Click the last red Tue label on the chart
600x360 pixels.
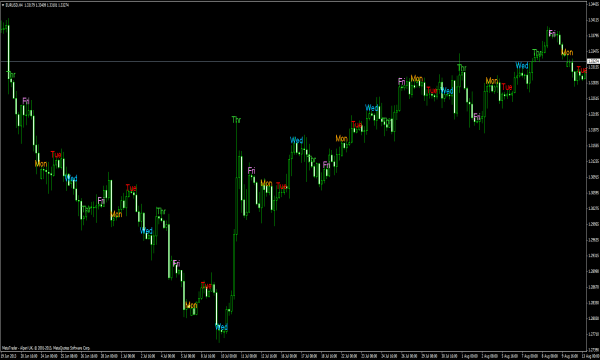(581, 70)
